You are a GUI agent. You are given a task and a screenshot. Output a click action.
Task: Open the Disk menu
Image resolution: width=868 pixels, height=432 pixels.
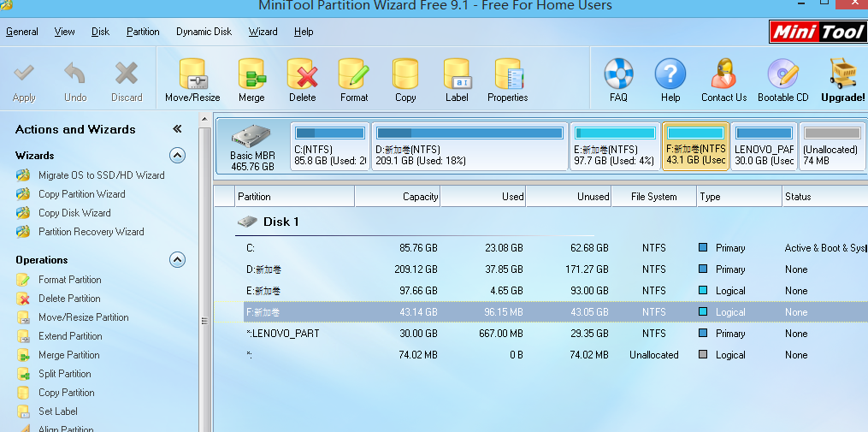[x=100, y=32]
